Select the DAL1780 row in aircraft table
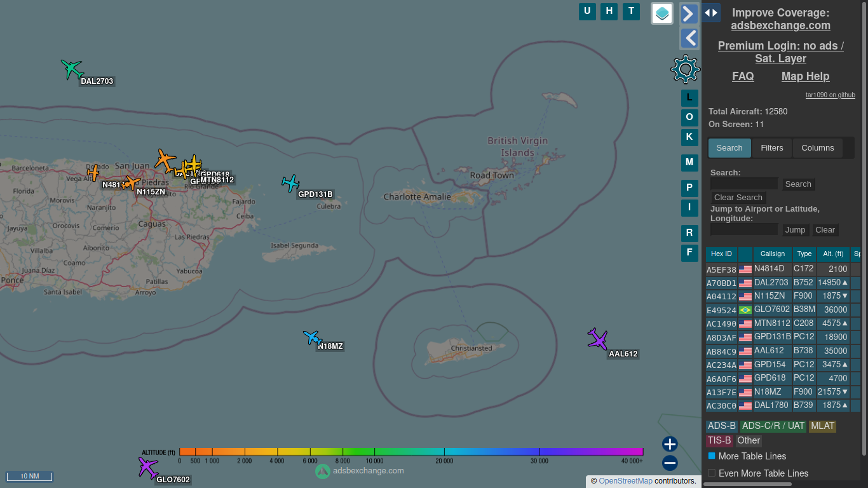The image size is (868, 488). click(x=783, y=405)
